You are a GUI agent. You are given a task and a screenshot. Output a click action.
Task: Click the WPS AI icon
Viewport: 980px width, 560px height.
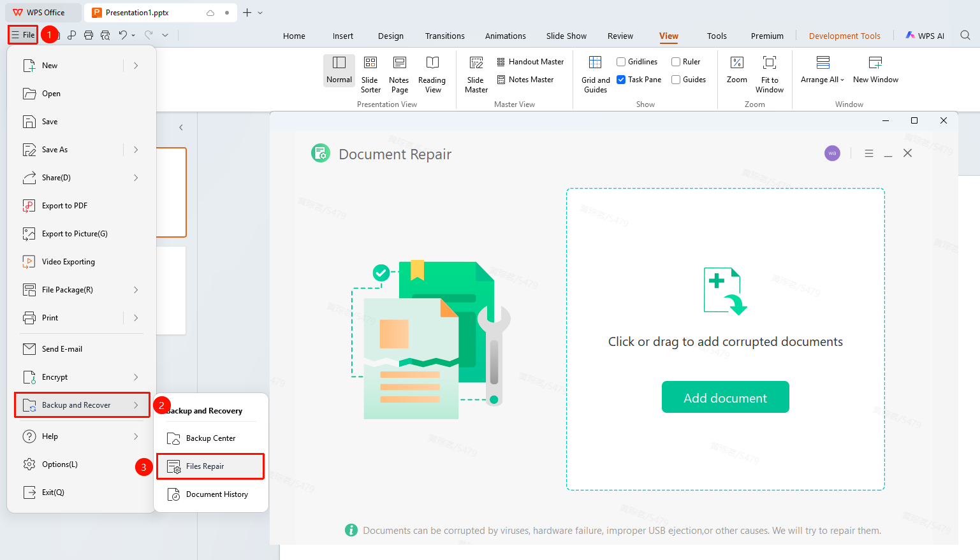tap(911, 36)
